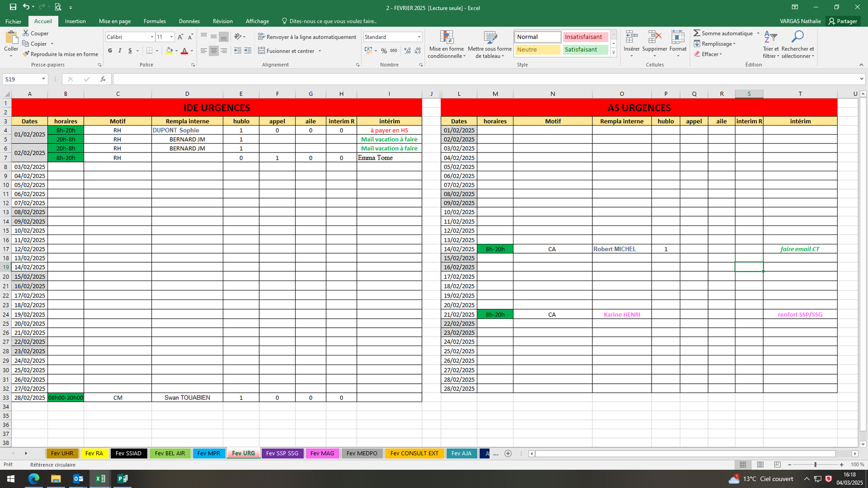Open Rechercher et sélectionner

point(797,44)
